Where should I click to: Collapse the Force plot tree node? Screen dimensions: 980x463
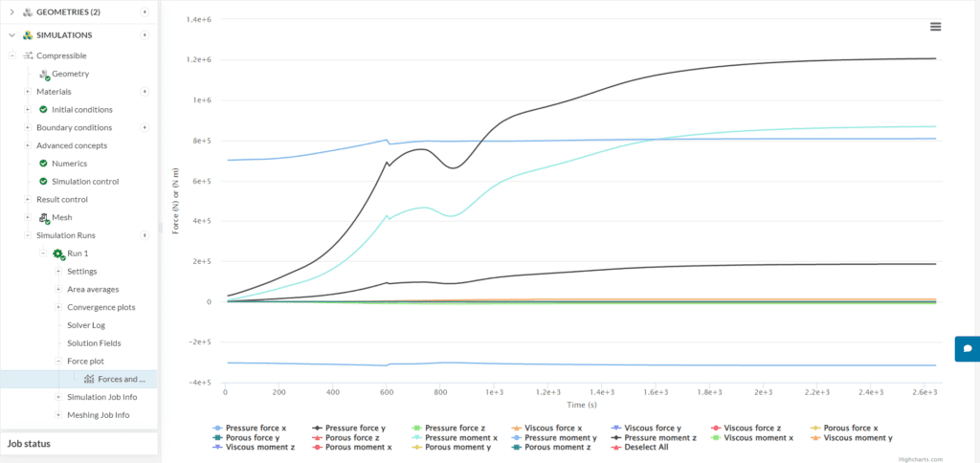tap(58, 361)
